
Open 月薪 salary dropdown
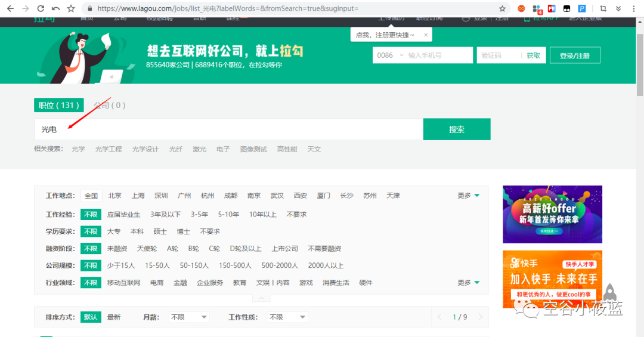pyautogui.click(x=188, y=317)
